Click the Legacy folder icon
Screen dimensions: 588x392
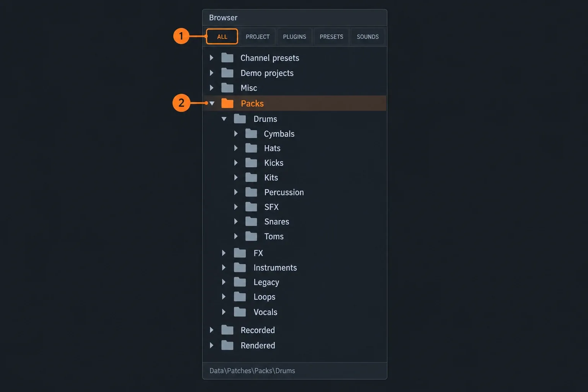coord(240,282)
